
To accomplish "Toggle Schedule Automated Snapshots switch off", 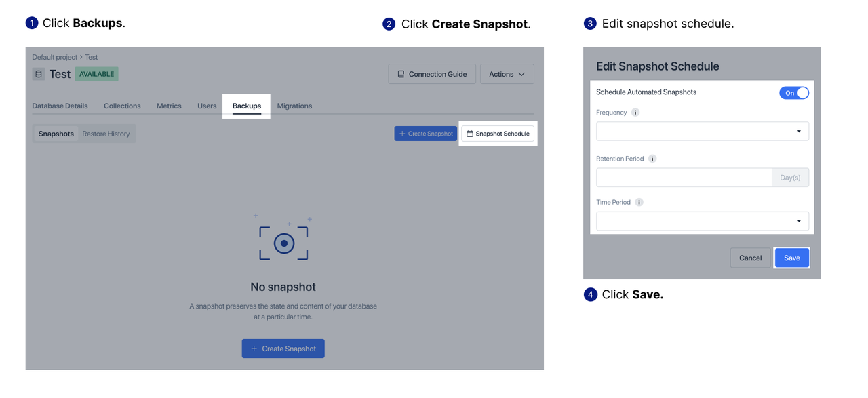I will coord(794,93).
